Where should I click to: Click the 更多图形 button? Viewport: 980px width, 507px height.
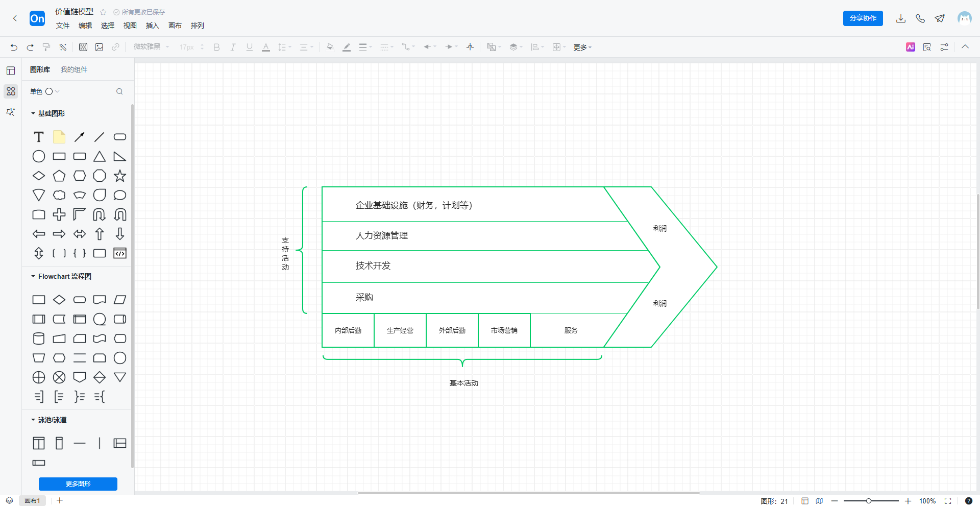pos(78,484)
